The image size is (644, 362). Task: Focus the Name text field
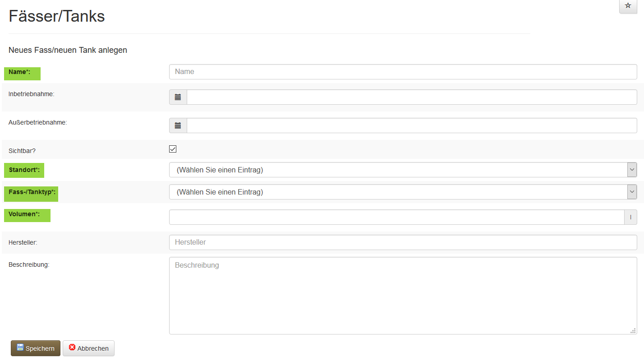click(403, 72)
